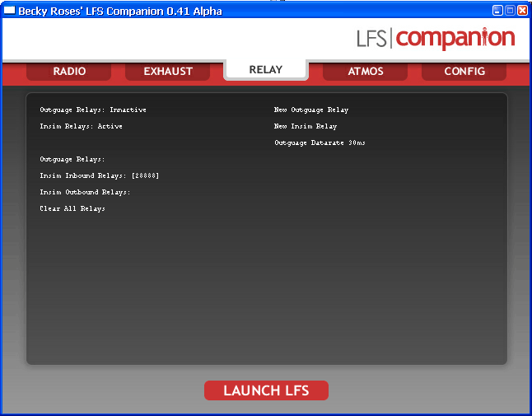This screenshot has width=532, height=416.
Task: Click the Insim Outbound Relays label
Action: pos(85,192)
